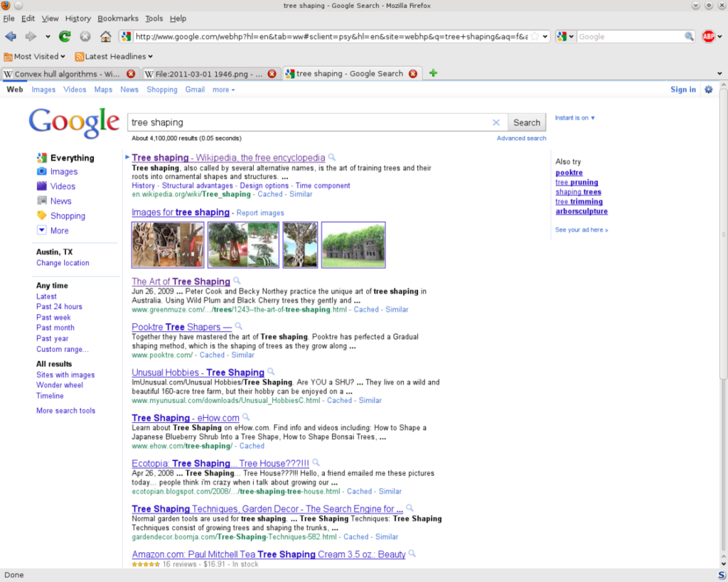The height and width of the screenshot is (582, 728).
Task: Preview the Wikipedia Tree shaping result magnifier
Action: [332, 157]
